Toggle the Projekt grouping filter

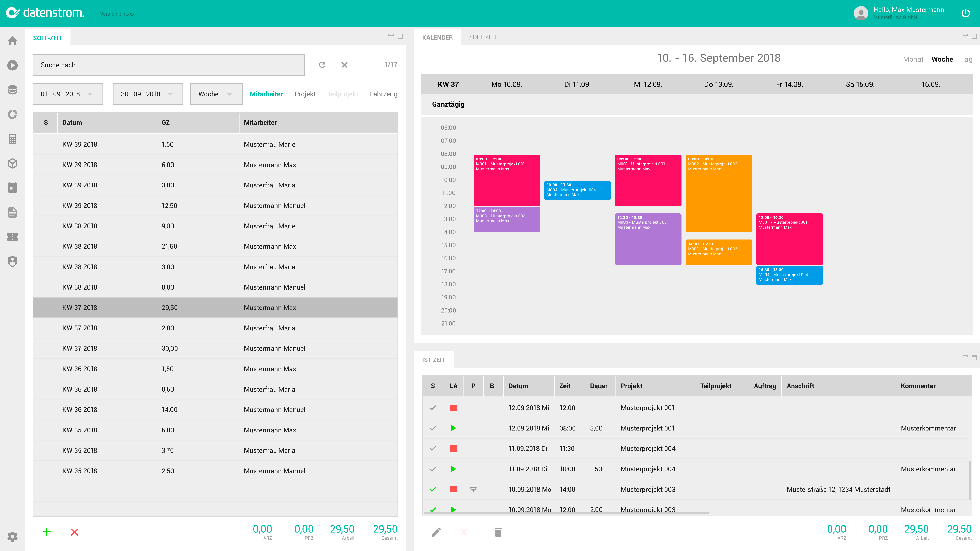305,94
